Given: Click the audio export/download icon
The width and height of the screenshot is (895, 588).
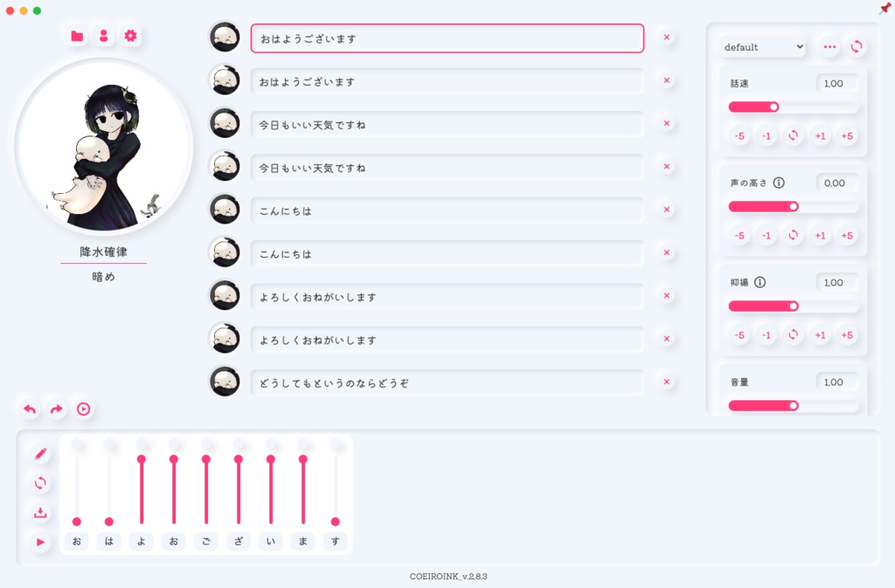Looking at the screenshot, I should coord(39,513).
